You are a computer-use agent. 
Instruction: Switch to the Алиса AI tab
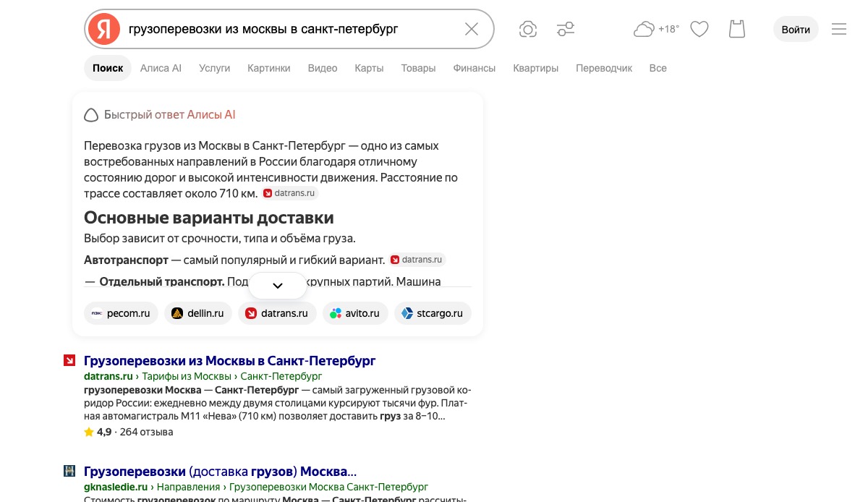tap(161, 68)
